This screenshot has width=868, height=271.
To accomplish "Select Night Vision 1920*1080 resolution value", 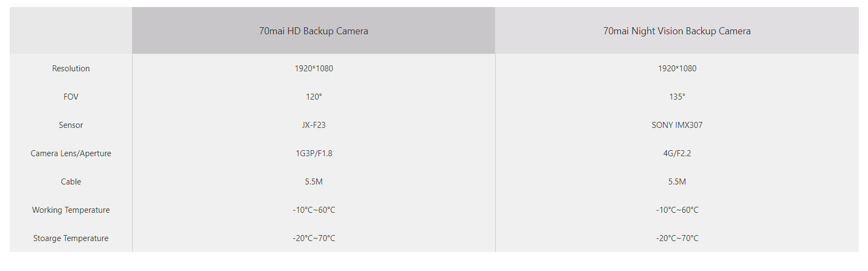I will coord(677,69).
